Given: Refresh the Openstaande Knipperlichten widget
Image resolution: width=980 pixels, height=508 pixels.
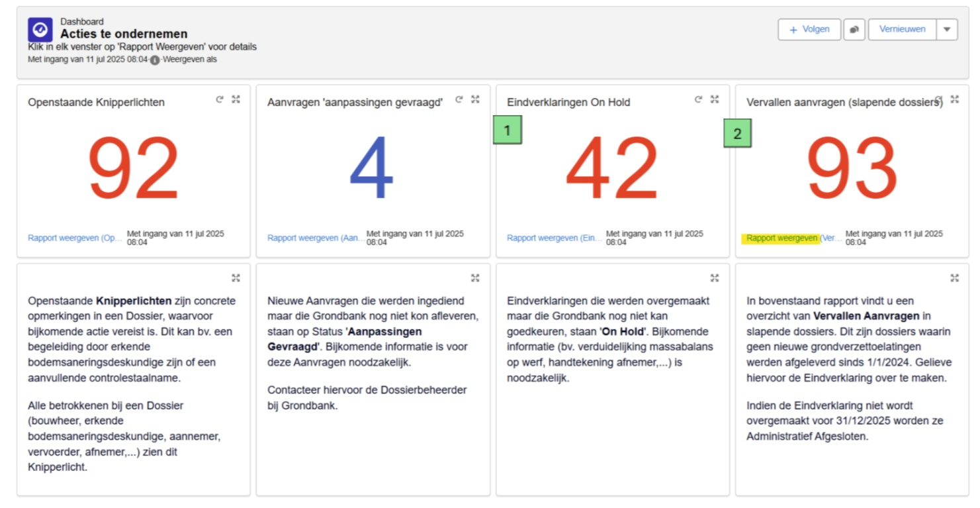Looking at the screenshot, I should 220,99.
